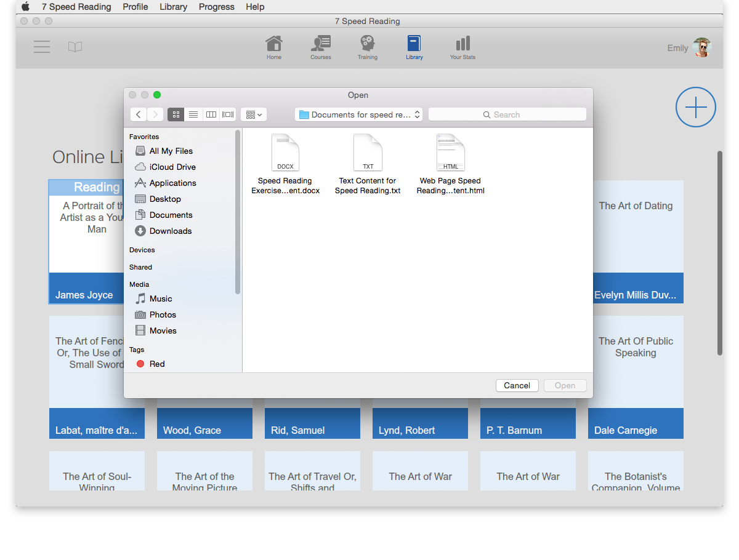This screenshot has width=739, height=560.
Task: Switch dialog to column view
Action: 211,114
